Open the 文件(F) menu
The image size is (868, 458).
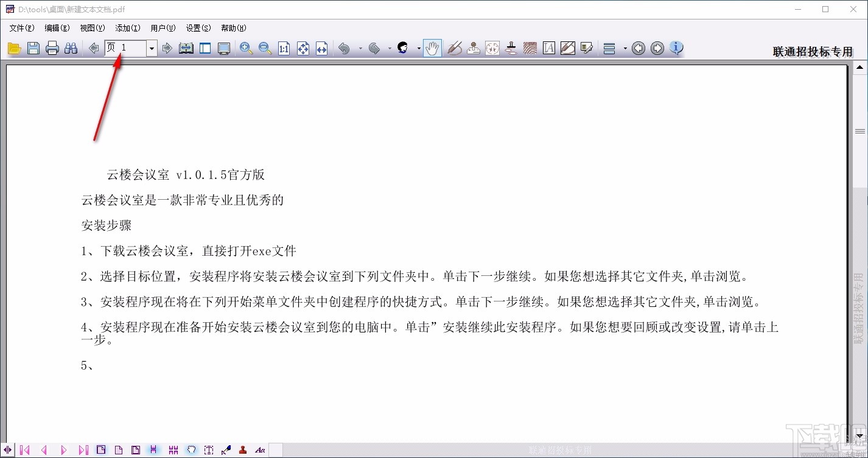pyautogui.click(x=22, y=28)
